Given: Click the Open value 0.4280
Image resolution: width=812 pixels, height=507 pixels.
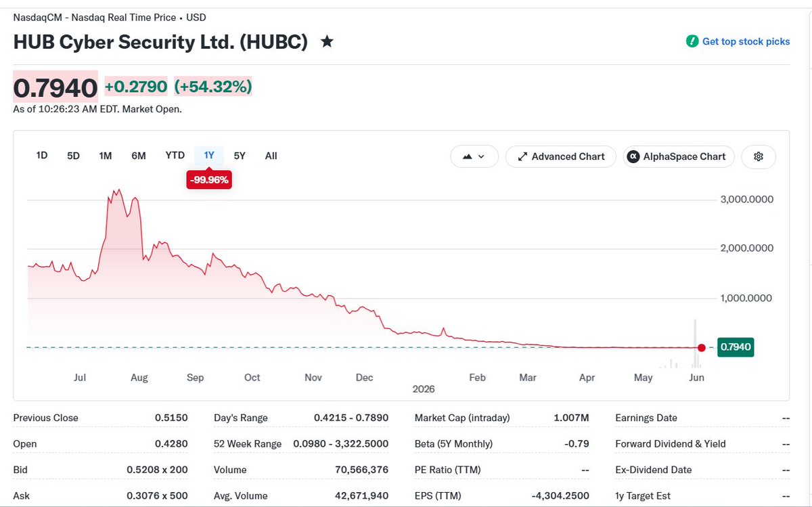Looking at the screenshot, I should pyautogui.click(x=171, y=444).
